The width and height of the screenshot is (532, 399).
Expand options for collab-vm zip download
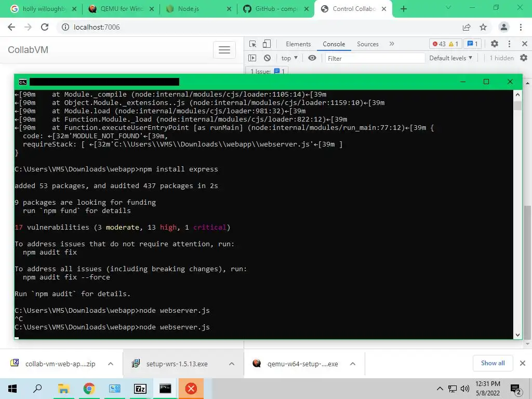click(111, 364)
